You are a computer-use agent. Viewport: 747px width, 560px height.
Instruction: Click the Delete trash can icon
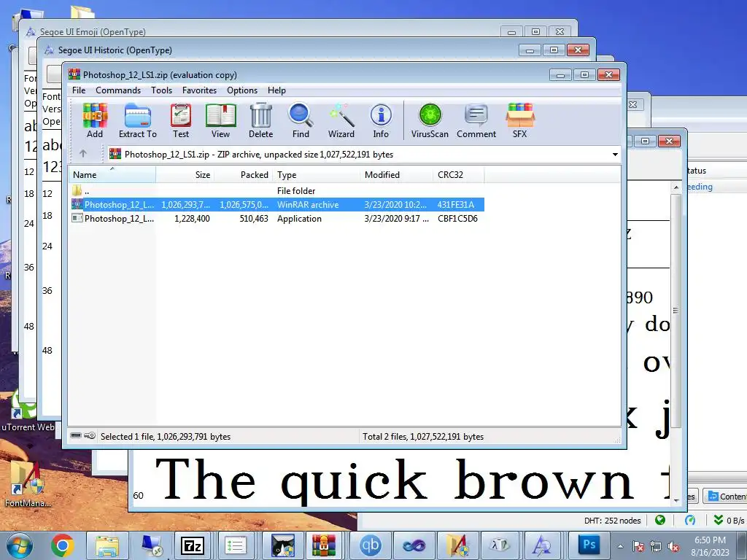pyautogui.click(x=260, y=120)
